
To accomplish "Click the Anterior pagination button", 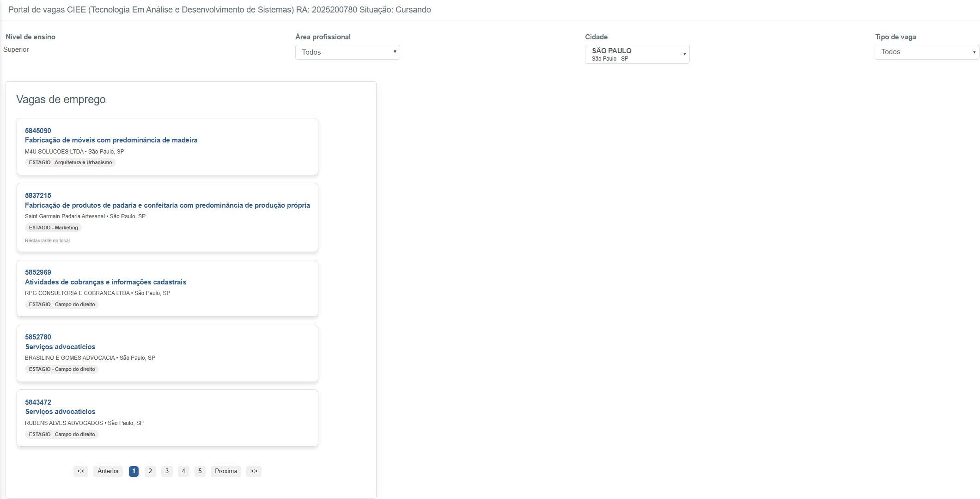I will tap(108, 471).
